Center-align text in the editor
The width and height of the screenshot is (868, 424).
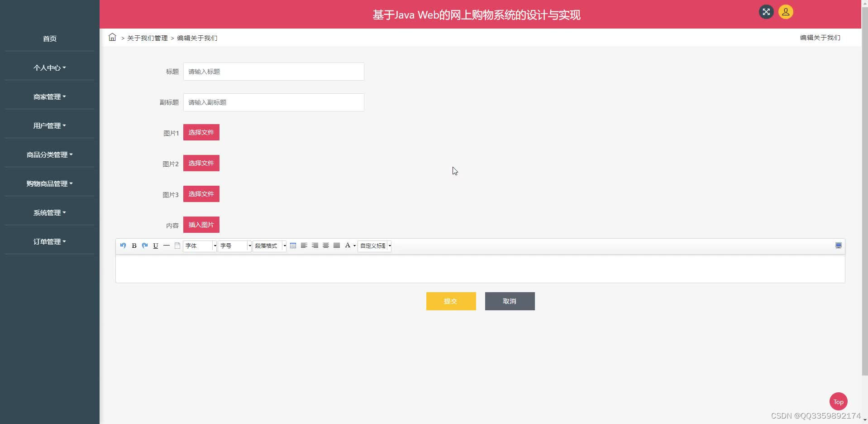tap(326, 246)
